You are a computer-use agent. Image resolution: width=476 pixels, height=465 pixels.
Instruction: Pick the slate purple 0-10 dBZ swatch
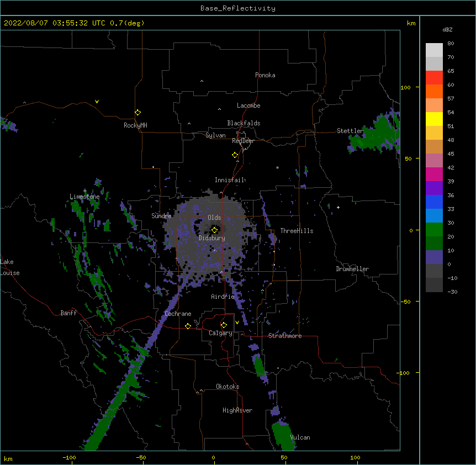coord(434,257)
